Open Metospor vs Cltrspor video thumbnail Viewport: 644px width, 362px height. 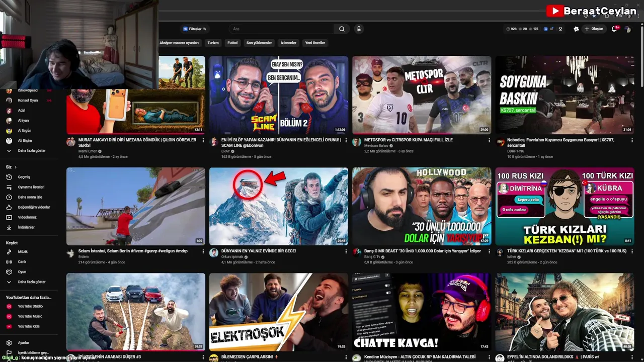click(x=422, y=95)
